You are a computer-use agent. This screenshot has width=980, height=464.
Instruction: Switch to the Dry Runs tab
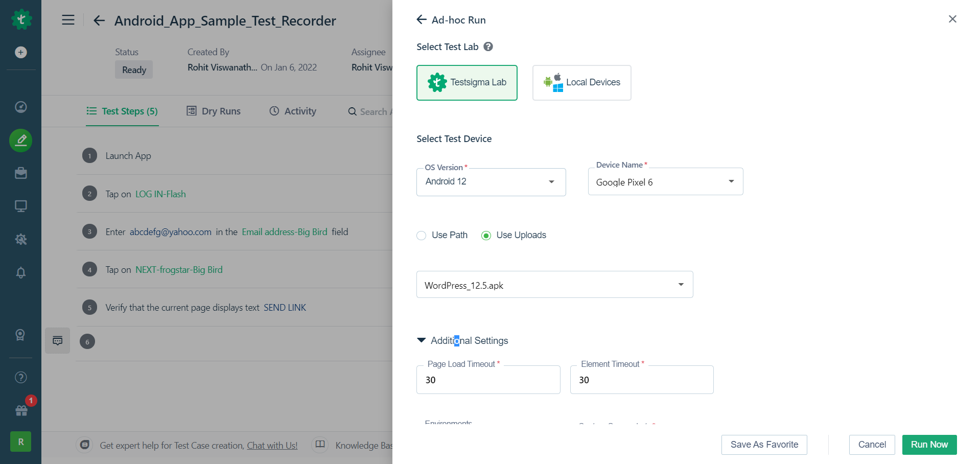214,111
